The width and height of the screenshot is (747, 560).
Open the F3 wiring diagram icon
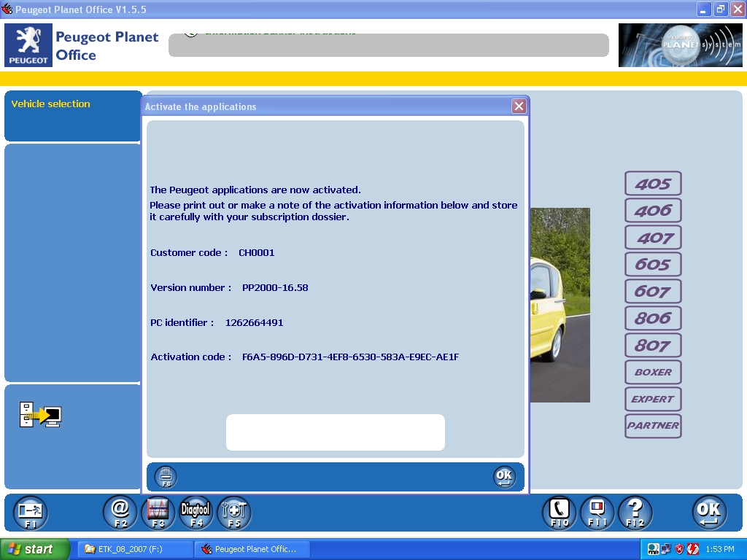[158, 513]
